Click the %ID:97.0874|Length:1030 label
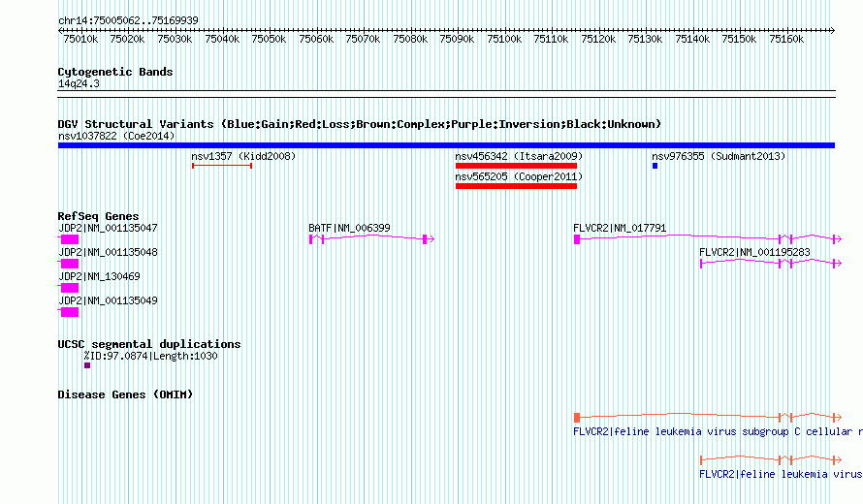The image size is (863, 504). pyautogui.click(x=151, y=356)
